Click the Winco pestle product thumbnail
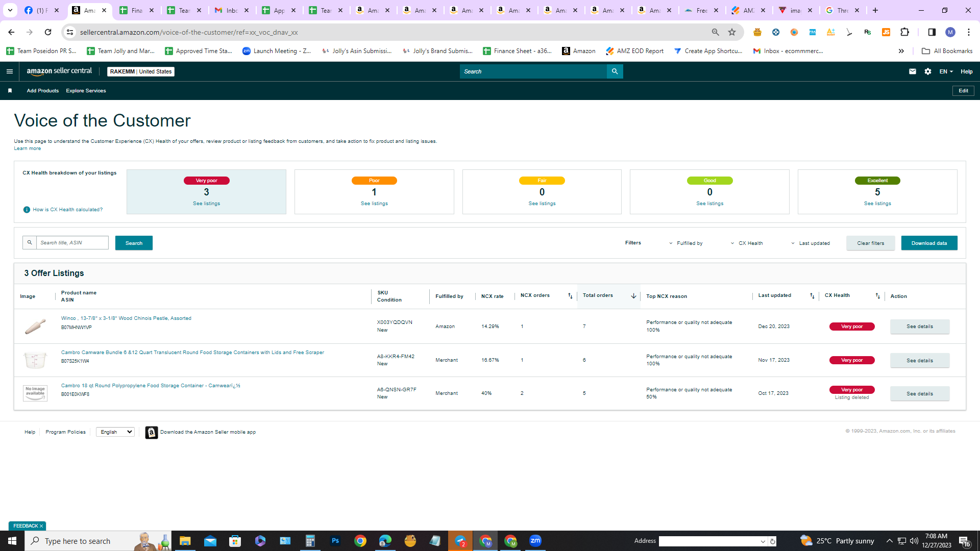Image resolution: width=980 pixels, height=551 pixels. pos(35,327)
